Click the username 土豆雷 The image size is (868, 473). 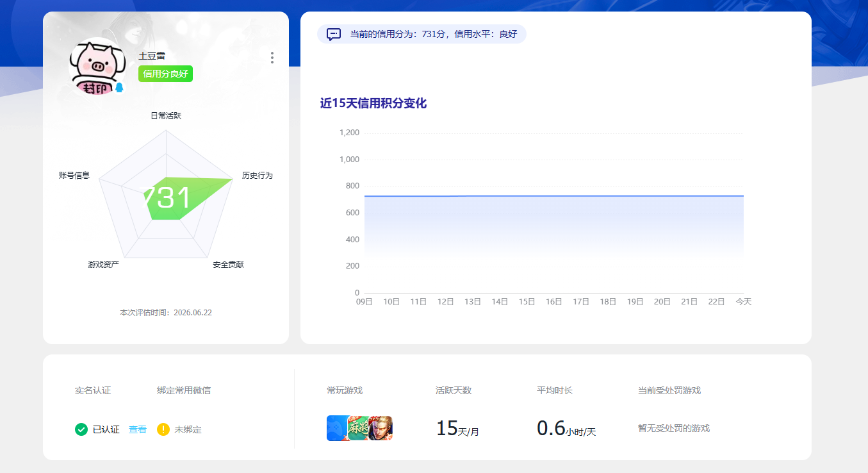click(x=152, y=56)
